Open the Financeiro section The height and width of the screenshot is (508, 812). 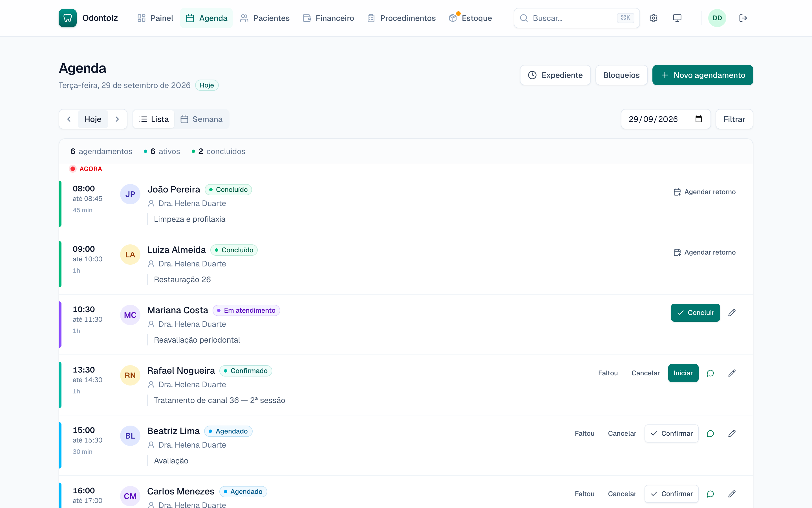(x=328, y=18)
